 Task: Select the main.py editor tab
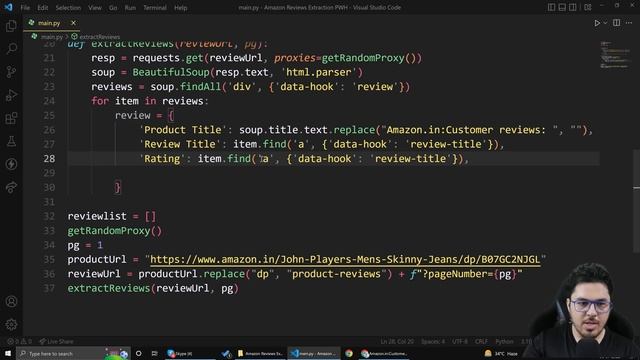49,23
